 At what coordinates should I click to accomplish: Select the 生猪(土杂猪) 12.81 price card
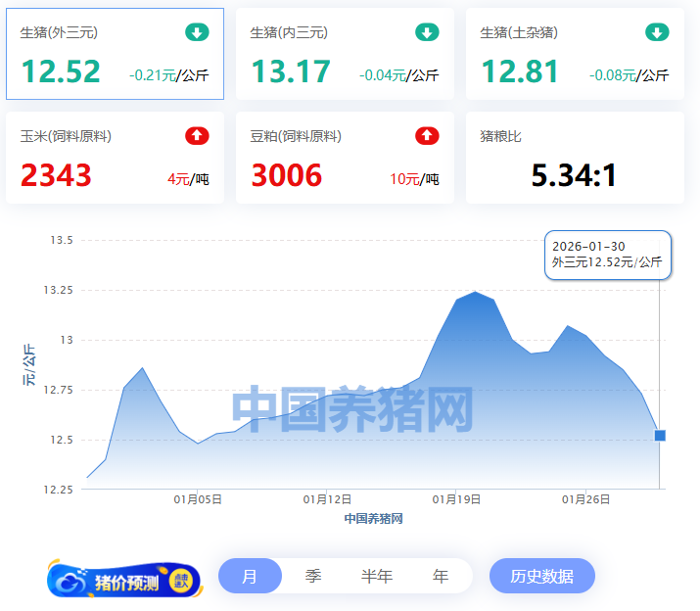[x=575, y=55]
